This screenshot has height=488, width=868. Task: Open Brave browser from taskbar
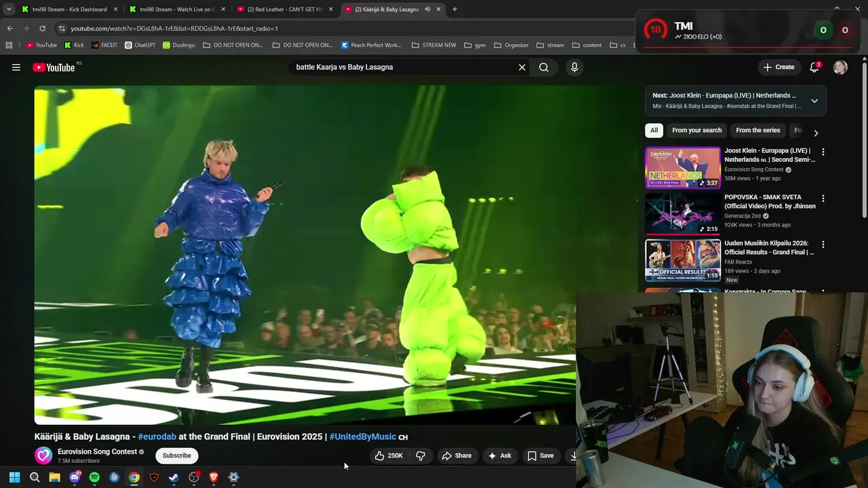click(214, 477)
